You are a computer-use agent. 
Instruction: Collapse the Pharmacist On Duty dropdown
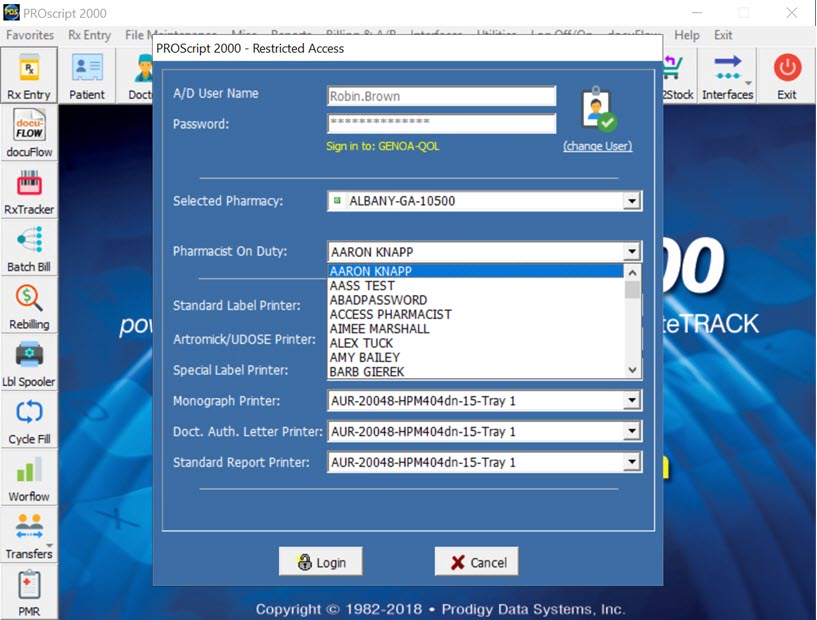click(x=631, y=252)
